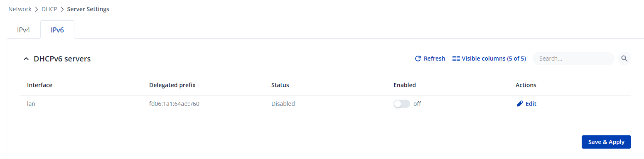This screenshot has width=644, height=159.
Task: Click the Status column header
Action: click(x=280, y=85)
